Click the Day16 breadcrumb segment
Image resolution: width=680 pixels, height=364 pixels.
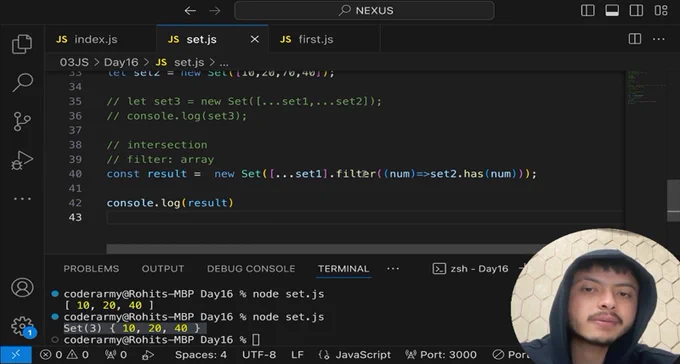coord(121,62)
